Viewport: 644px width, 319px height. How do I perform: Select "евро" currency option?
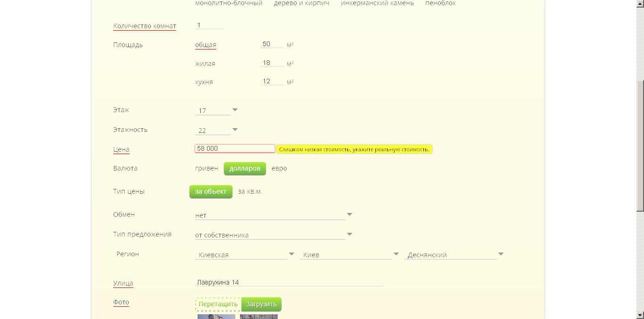pyautogui.click(x=279, y=168)
